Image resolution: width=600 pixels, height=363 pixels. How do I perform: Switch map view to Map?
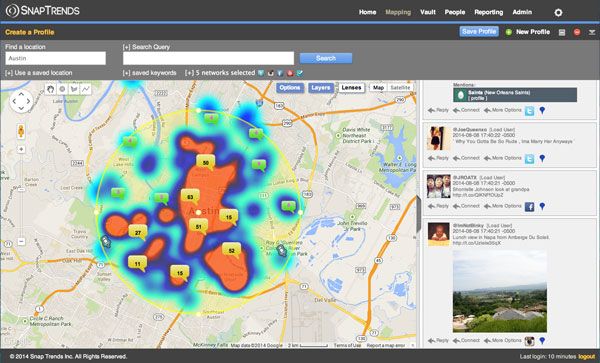(x=378, y=88)
